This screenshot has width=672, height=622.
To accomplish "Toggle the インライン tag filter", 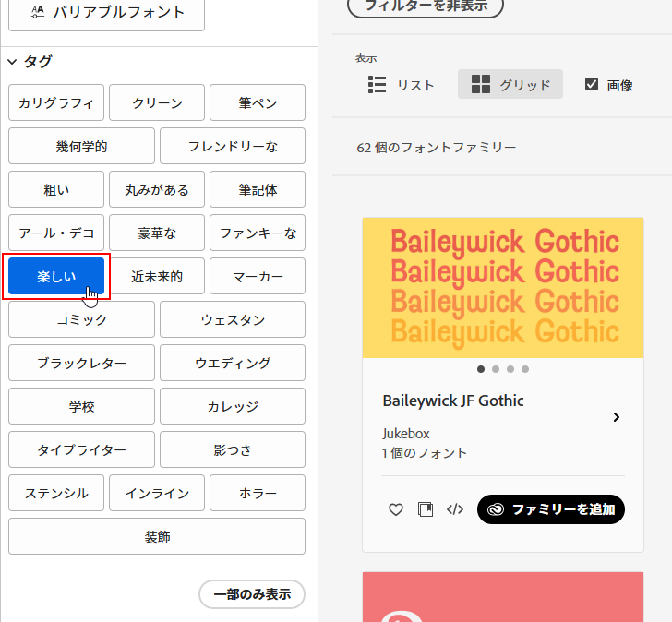I will 157,493.
